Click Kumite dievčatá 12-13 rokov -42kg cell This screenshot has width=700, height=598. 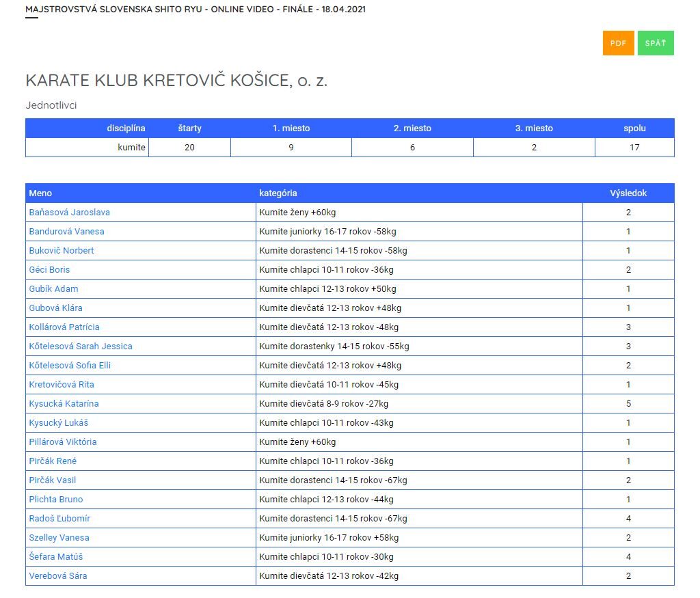[x=419, y=576]
